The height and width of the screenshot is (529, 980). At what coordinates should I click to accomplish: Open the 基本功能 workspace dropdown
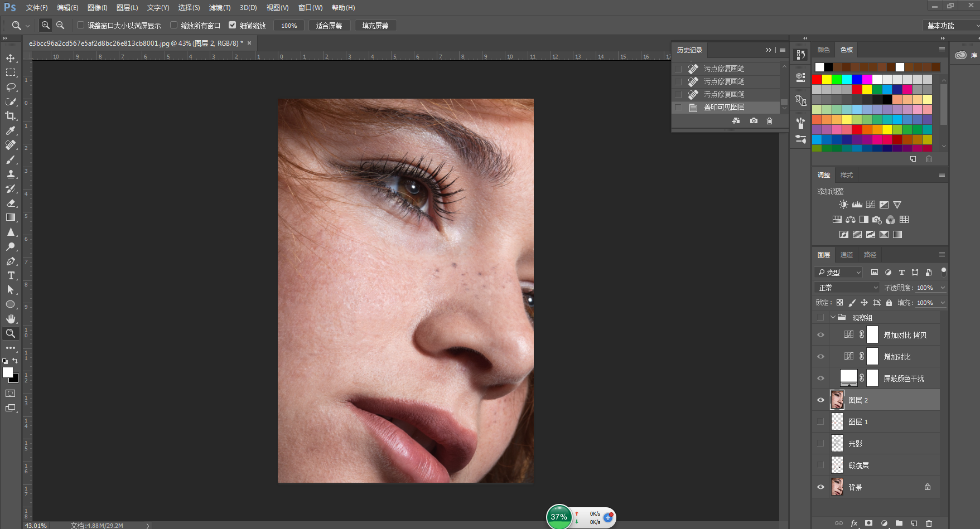point(951,26)
